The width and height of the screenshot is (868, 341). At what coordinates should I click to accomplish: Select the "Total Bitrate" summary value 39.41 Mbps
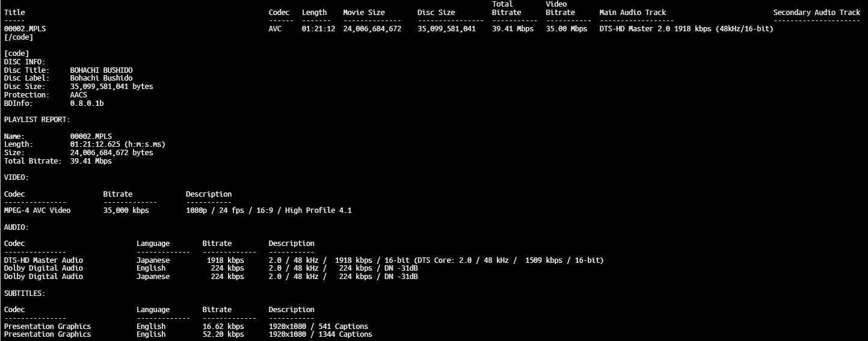506,29
